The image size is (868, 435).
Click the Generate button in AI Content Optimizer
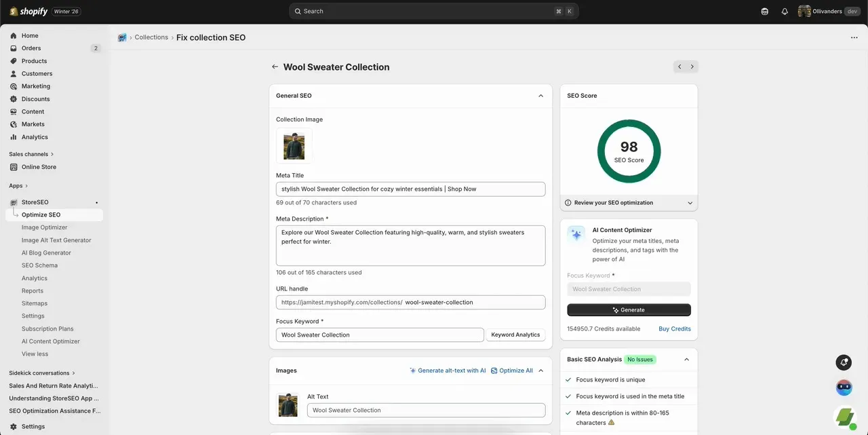pos(629,309)
